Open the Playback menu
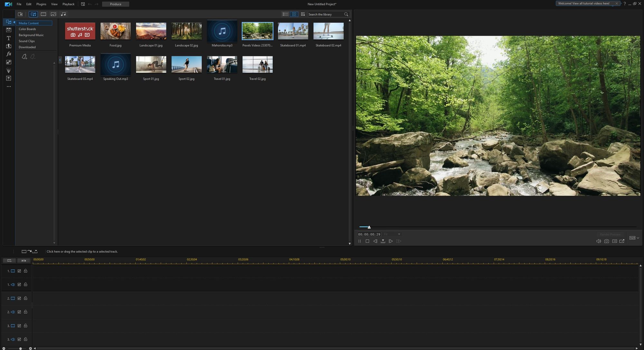 pyautogui.click(x=68, y=4)
